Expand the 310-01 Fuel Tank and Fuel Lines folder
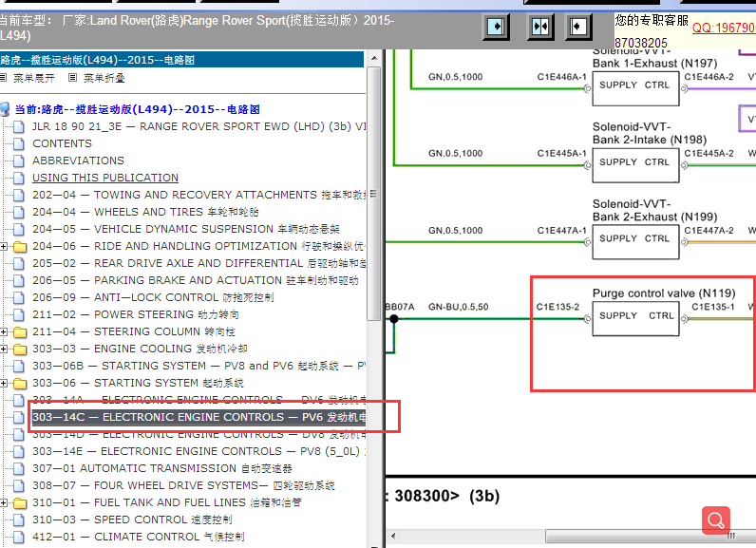This screenshot has height=548, width=756. point(5,502)
